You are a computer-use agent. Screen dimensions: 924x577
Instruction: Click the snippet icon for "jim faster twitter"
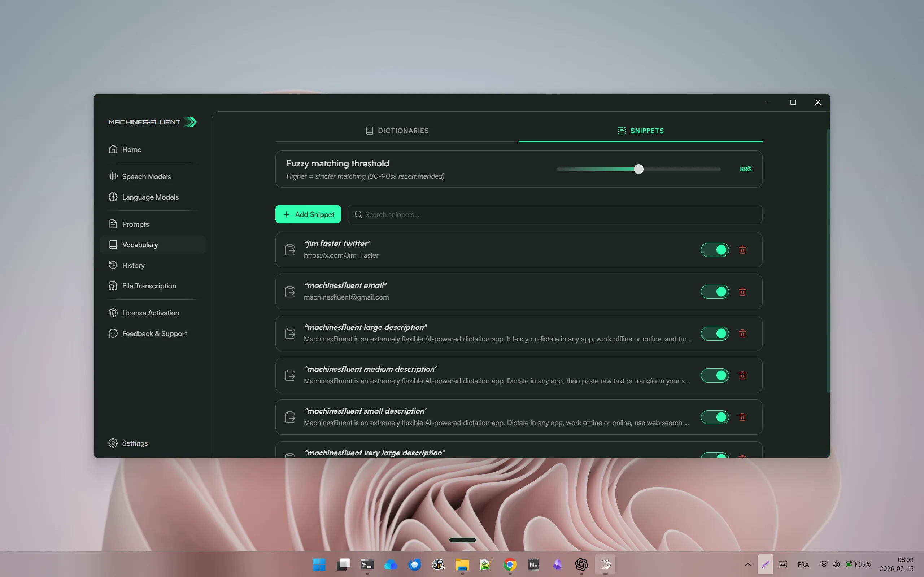[x=290, y=250]
